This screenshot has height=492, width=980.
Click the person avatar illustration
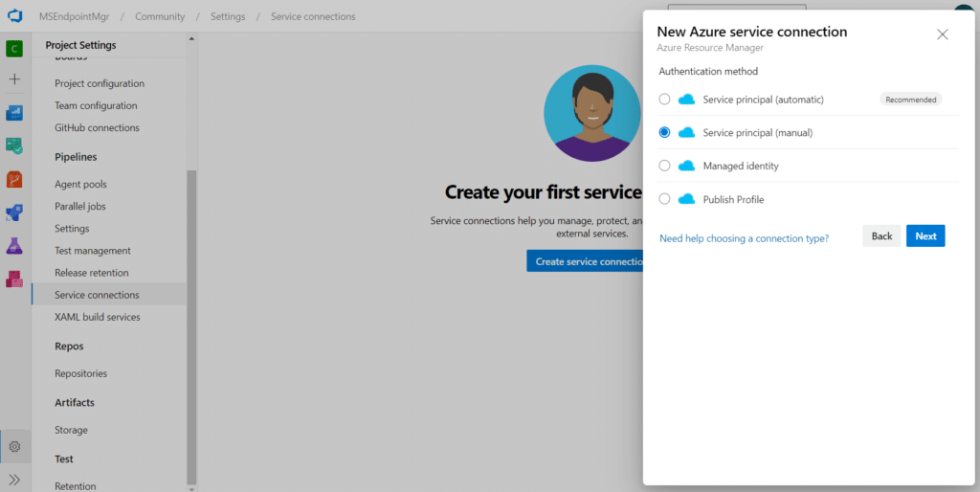point(591,113)
